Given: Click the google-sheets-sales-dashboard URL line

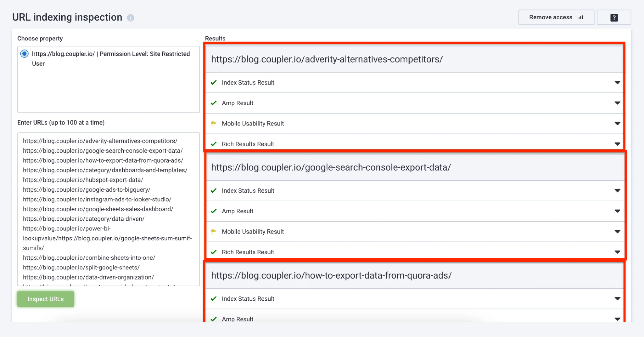Looking at the screenshot, I should (x=98, y=209).
